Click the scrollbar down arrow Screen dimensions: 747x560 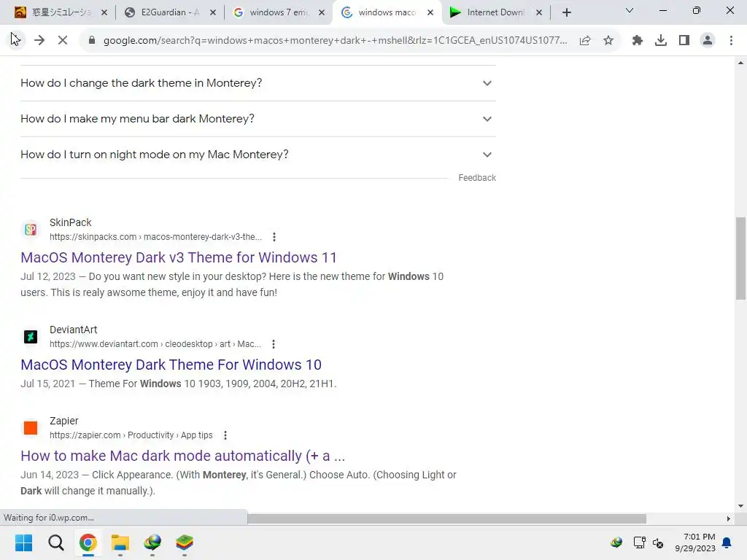click(x=740, y=506)
